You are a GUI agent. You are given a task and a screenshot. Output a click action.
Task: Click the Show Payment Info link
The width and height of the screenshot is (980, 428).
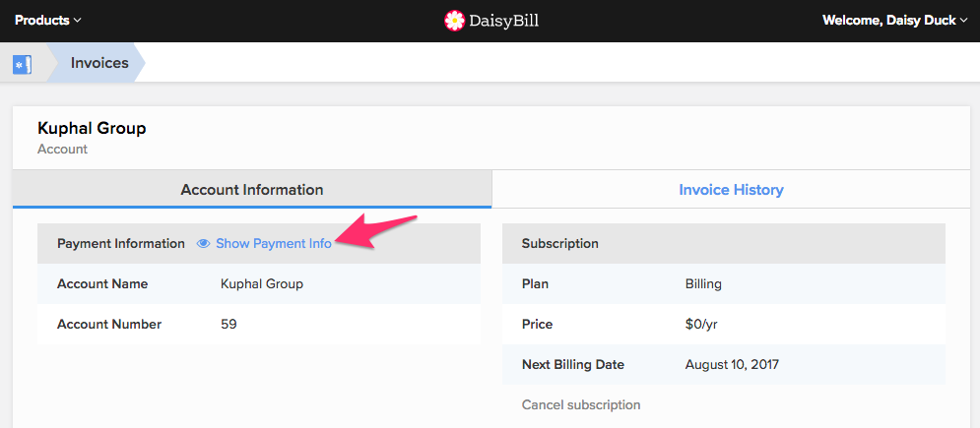[x=274, y=244]
